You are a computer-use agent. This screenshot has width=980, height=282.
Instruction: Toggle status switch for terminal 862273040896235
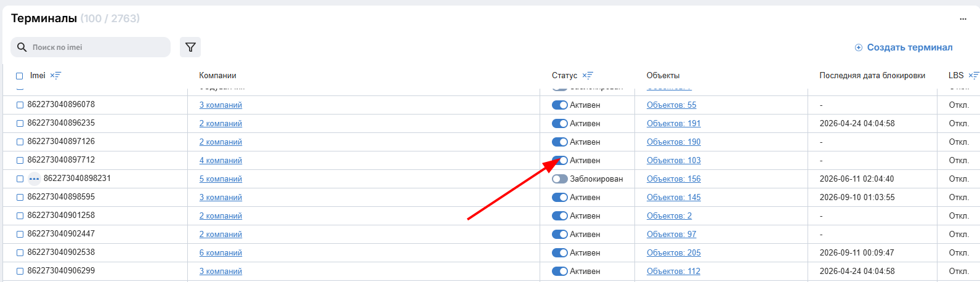pos(559,124)
